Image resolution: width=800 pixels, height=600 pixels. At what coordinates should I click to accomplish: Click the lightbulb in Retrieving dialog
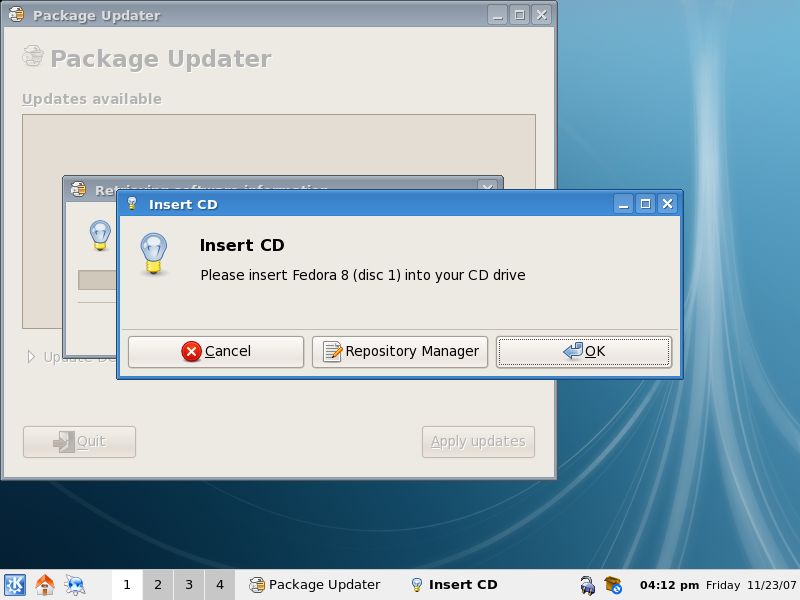coord(100,235)
